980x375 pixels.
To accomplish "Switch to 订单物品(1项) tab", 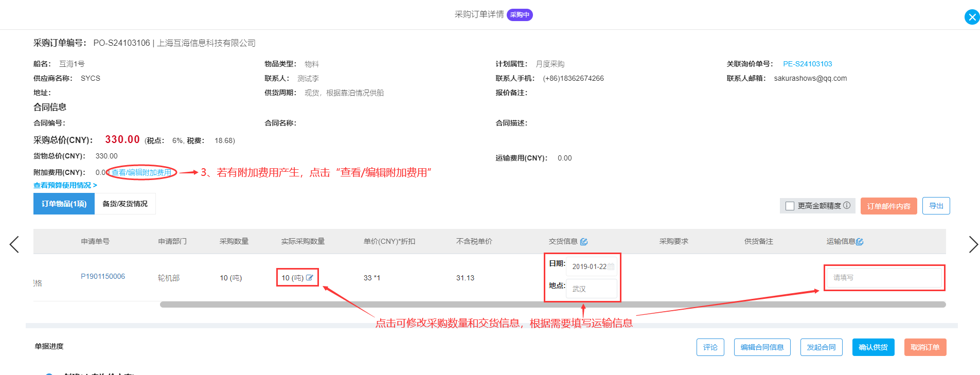I will coord(64,204).
